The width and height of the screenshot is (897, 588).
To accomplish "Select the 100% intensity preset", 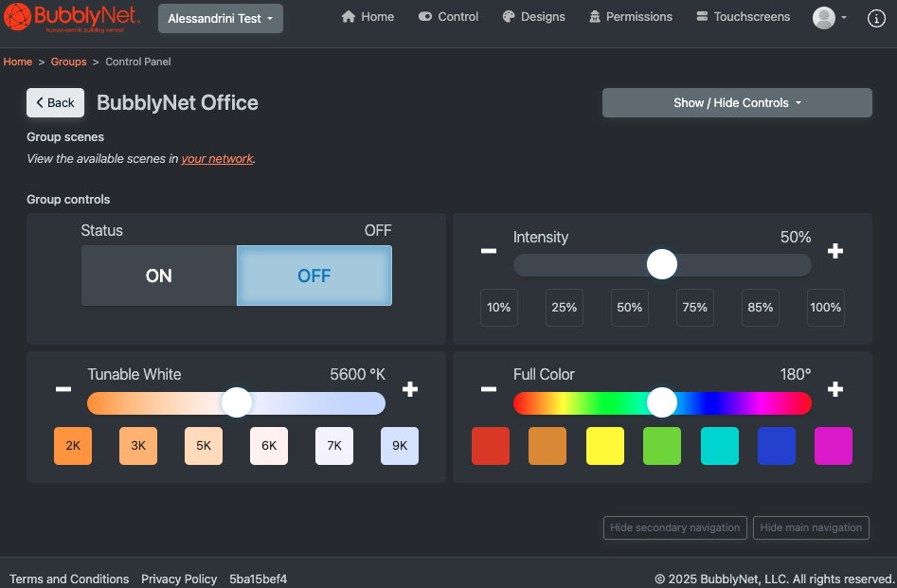I will pyautogui.click(x=825, y=307).
